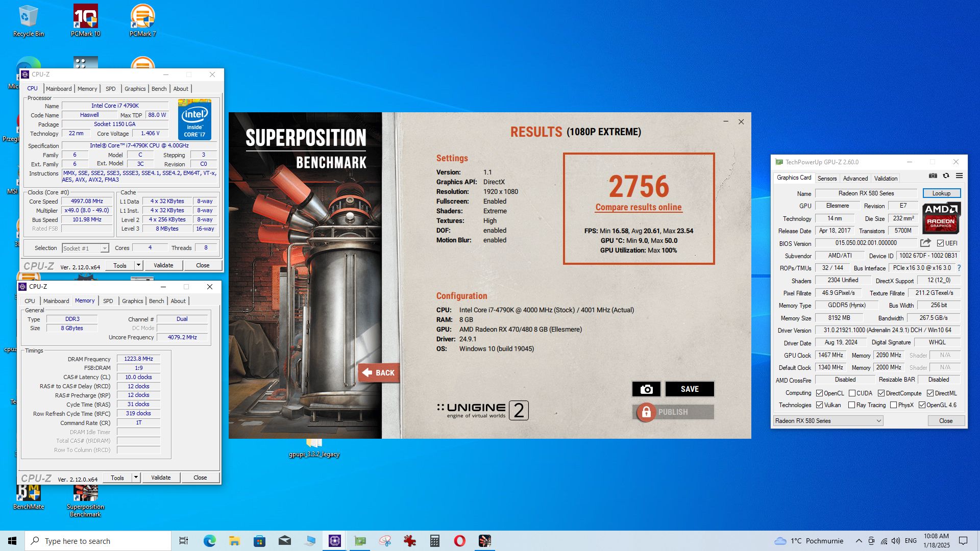Click the 1°C Pochmurnie weather widget
The height and width of the screenshot is (551, 980).
coord(808,541)
